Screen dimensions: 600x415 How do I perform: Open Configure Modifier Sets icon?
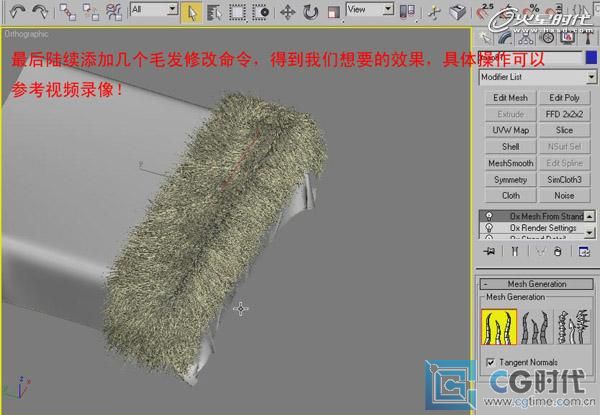[584, 251]
